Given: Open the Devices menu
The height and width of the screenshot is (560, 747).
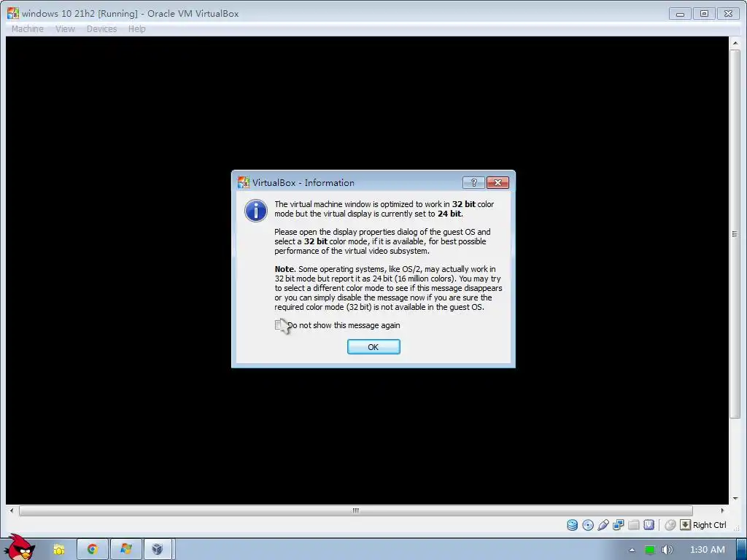Looking at the screenshot, I should point(102,29).
